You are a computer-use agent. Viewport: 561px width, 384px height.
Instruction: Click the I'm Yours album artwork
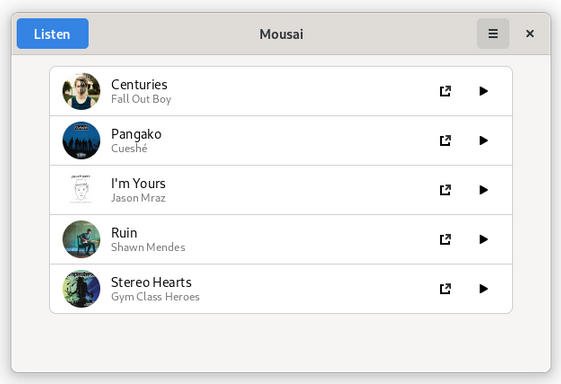pyautogui.click(x=81, y=190)
